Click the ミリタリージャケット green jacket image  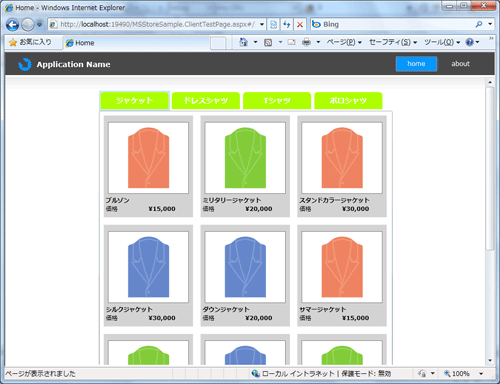pos(245,158)
